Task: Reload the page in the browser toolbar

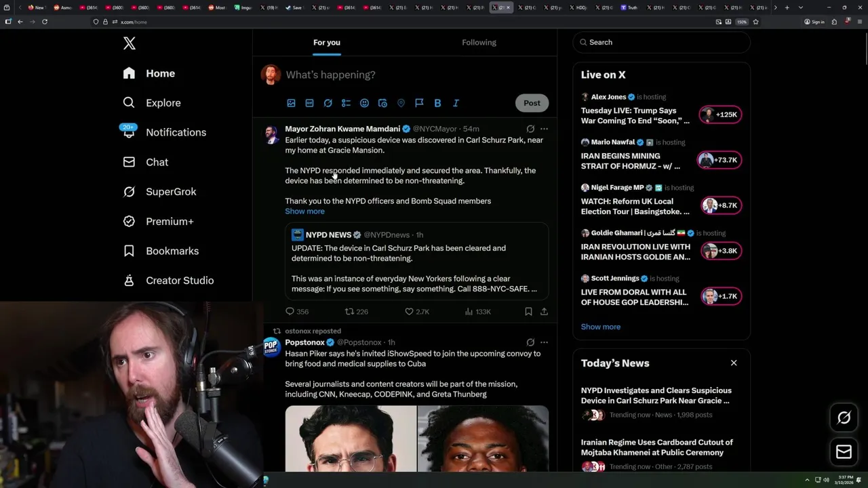Action: (x=45, y=22)
